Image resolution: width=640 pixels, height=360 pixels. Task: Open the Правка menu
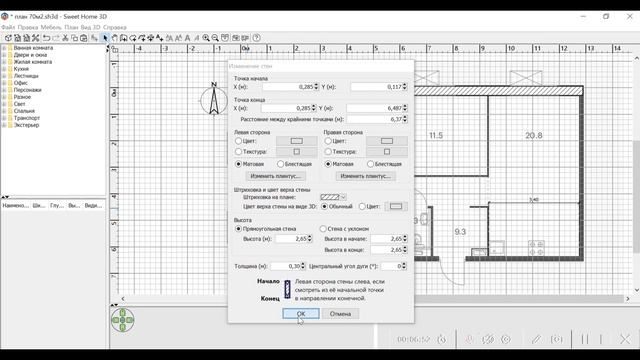pyautogui.click(x=28, y=27)
